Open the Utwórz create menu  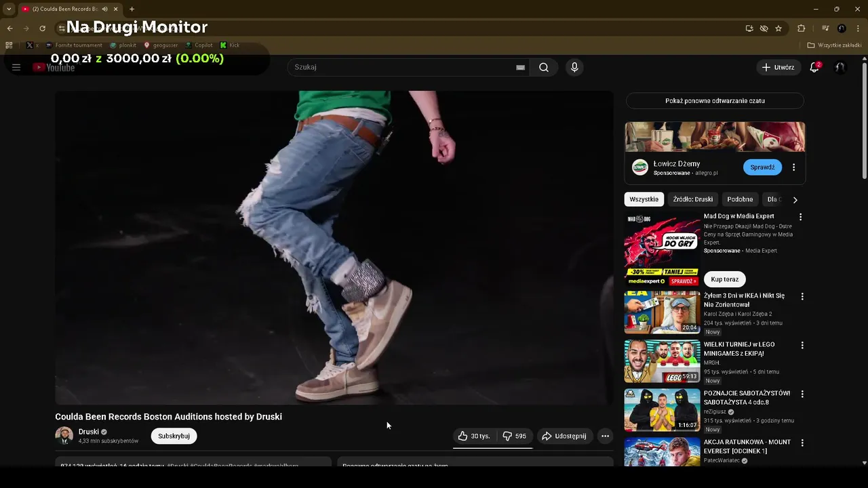[778, 67]
